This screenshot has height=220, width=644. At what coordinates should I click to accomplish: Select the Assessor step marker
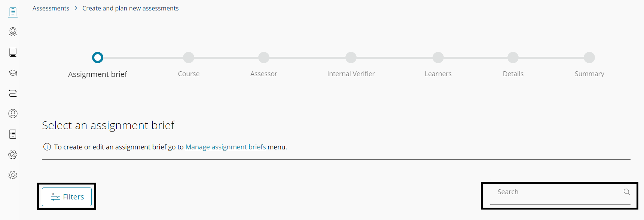pos(264,58)
